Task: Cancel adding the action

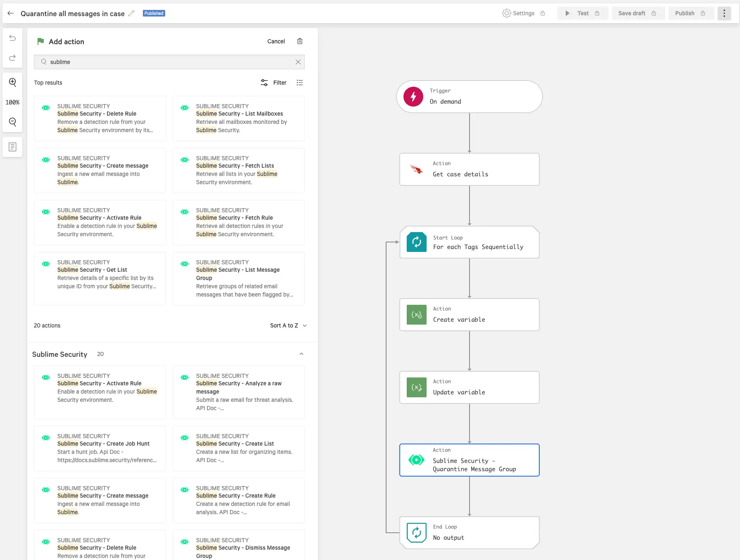Action: pos(276,41)
